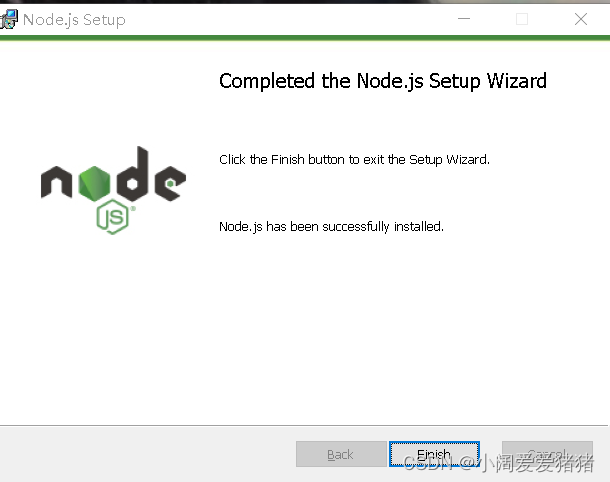Click the letter n of the node logo
Image resolution: width=610 pixels, height=482 pixels.
[56, 182]
